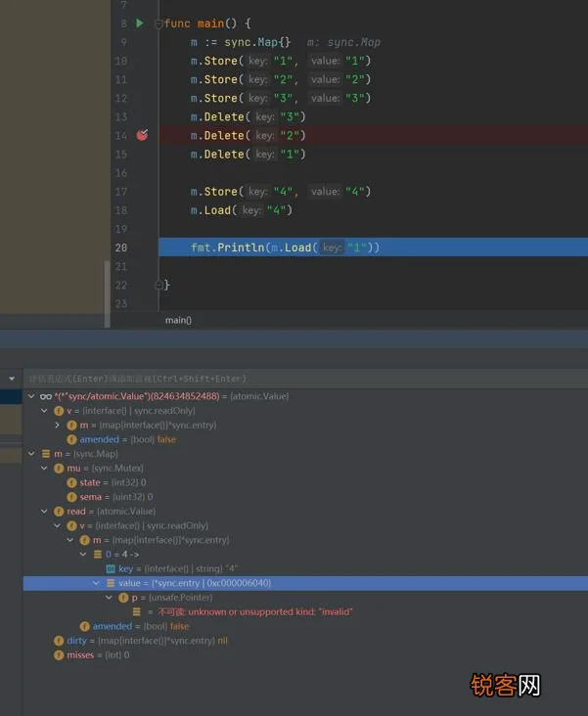Screen dimensions: 588x716
Task: Click line number 20 in the gutter
Action: 121,247
